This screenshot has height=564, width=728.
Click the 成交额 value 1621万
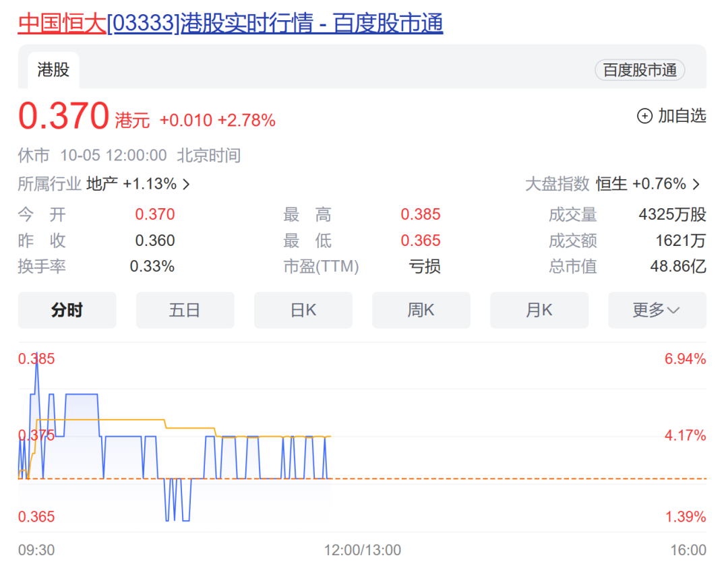[x=681, y=241]
